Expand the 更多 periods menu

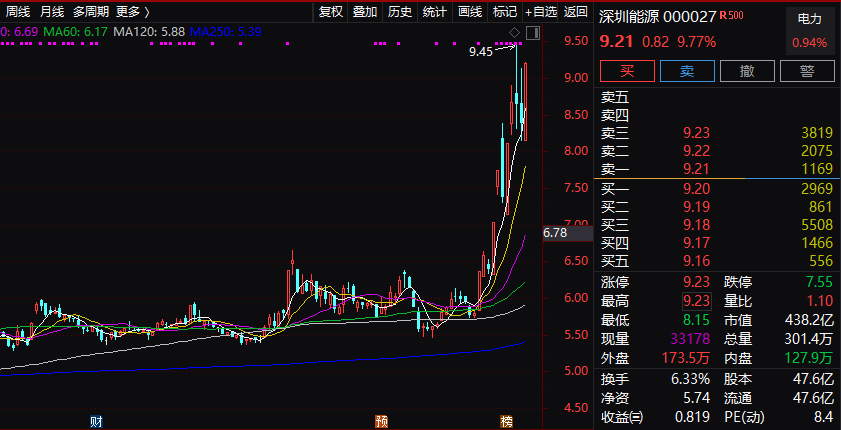[133, 11]
